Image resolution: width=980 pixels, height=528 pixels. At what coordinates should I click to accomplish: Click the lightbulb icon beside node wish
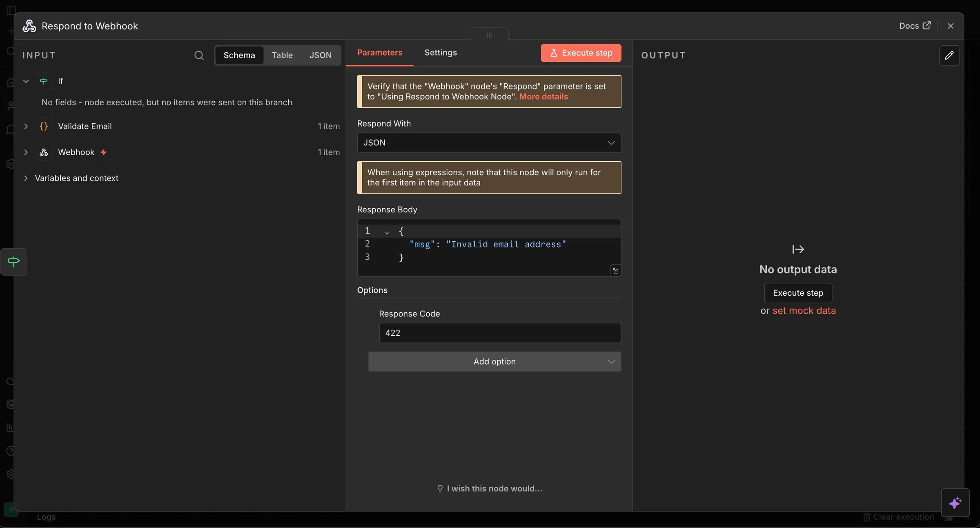[x=440, y=489]
